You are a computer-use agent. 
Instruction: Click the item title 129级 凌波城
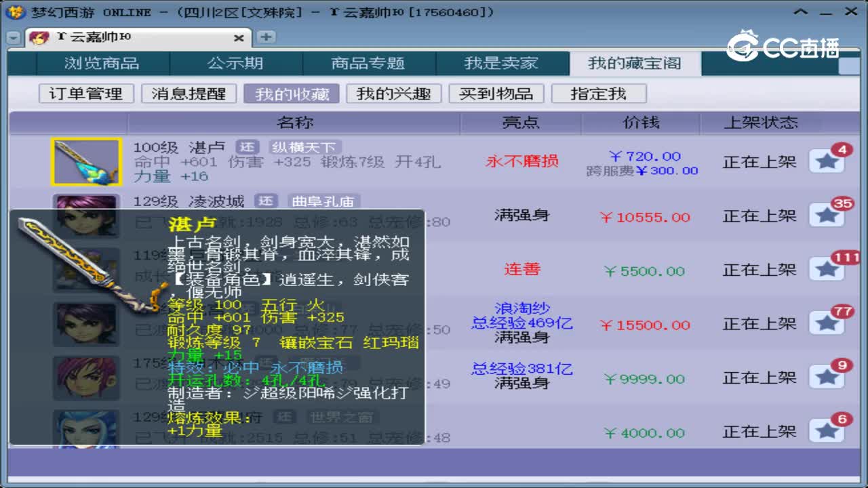[x=189, y=201]
